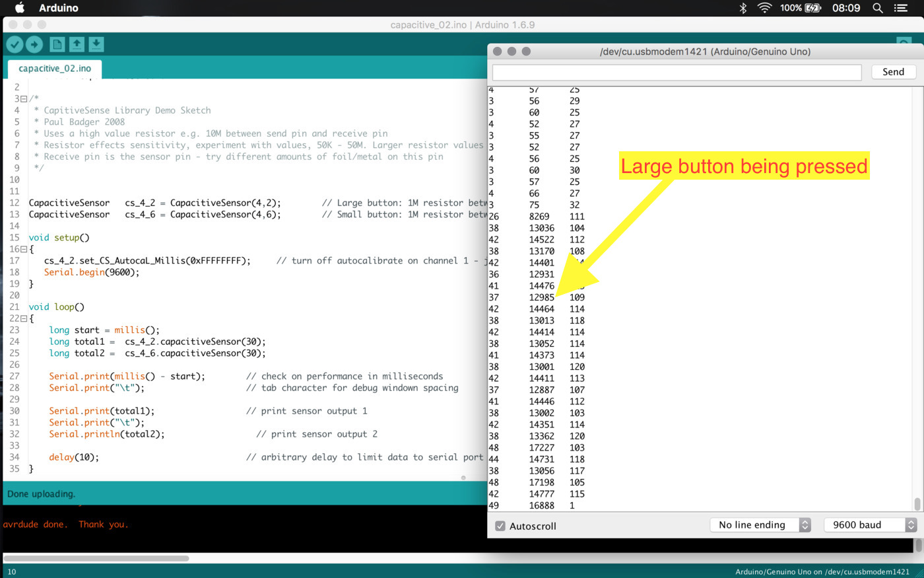Click the 100% battery percentage text
The width and height of the screenshot is (924, 578).
pos(791,8)
